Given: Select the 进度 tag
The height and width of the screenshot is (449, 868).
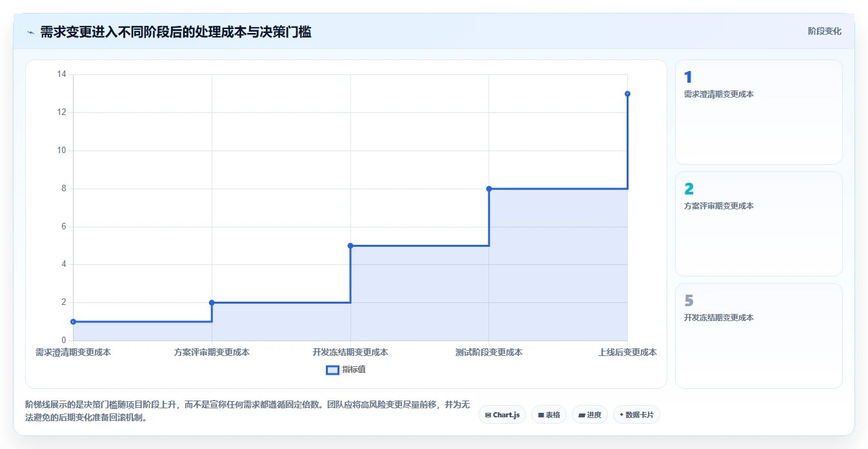Looking at the screenshot, I should [x=590, y=415].
